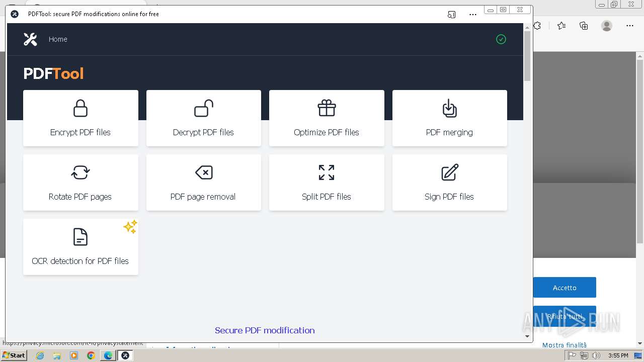Open Edge settings three-dots menu

click(630, 26)
